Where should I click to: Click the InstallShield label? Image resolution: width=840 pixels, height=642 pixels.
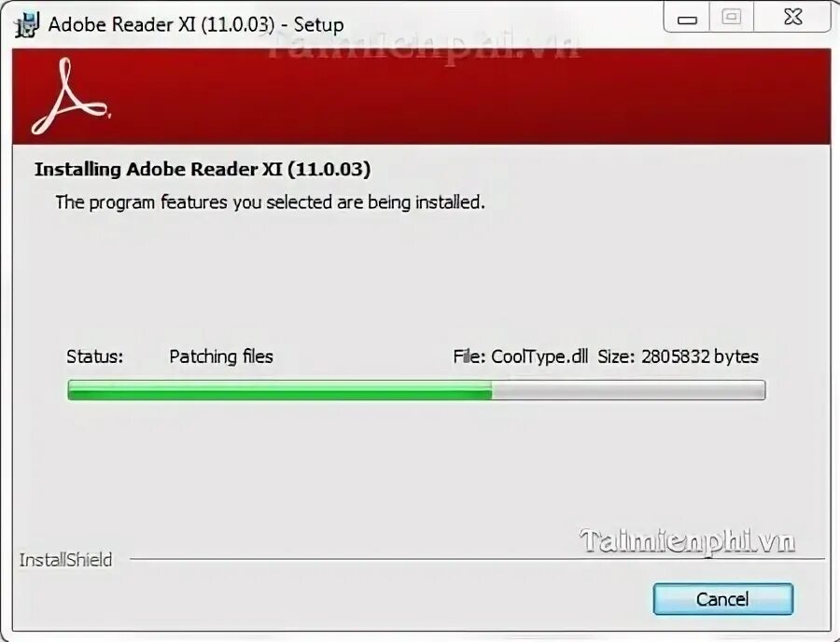pyautogui.click(x=66, y=560)
